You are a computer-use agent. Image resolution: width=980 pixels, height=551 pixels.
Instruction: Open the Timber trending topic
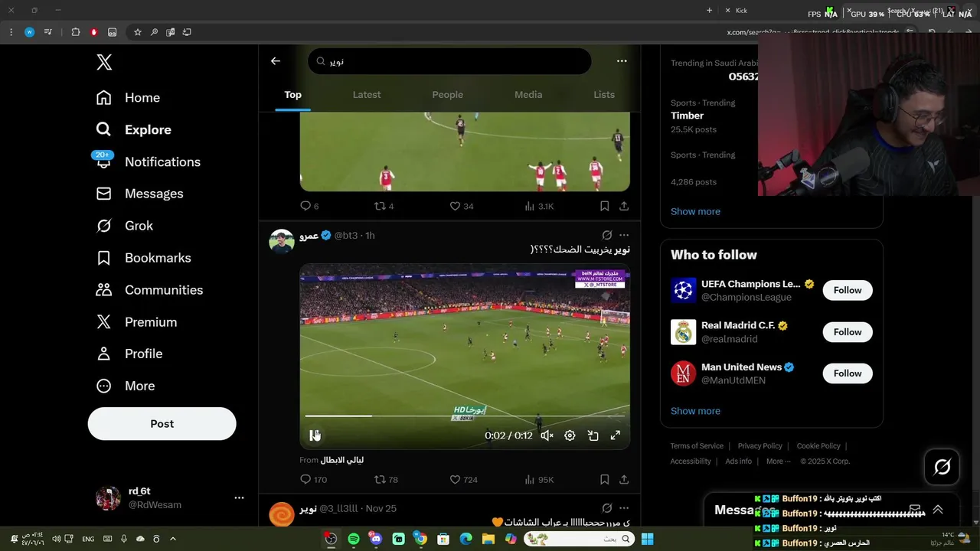pos(687,116)
